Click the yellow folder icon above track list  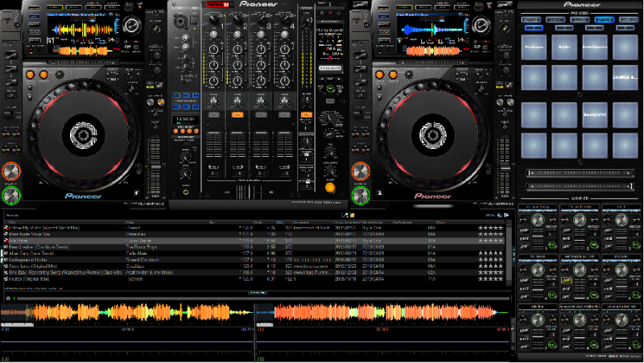click(353, 215)
